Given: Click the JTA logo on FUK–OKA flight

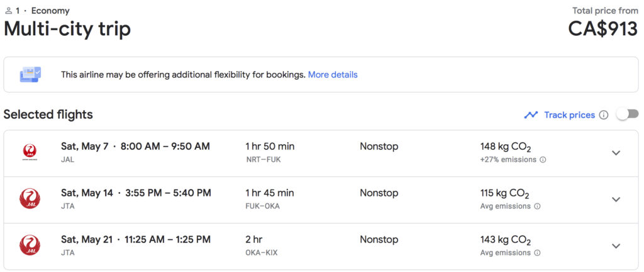Looking at the screenshot, I should click(x=29, y=199).
